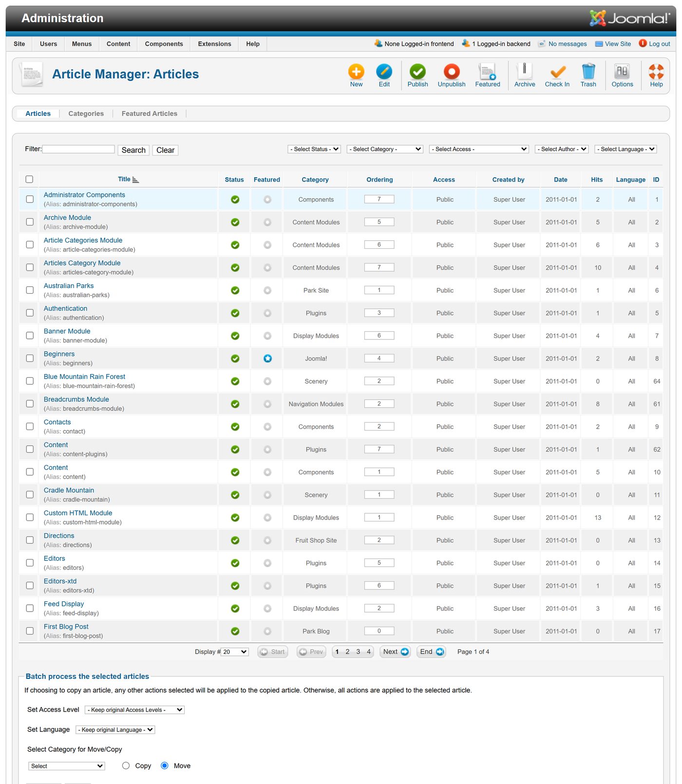Click the Unpublish toolbar icon
This screenshot has height=784, width=682.
(452, 75)
